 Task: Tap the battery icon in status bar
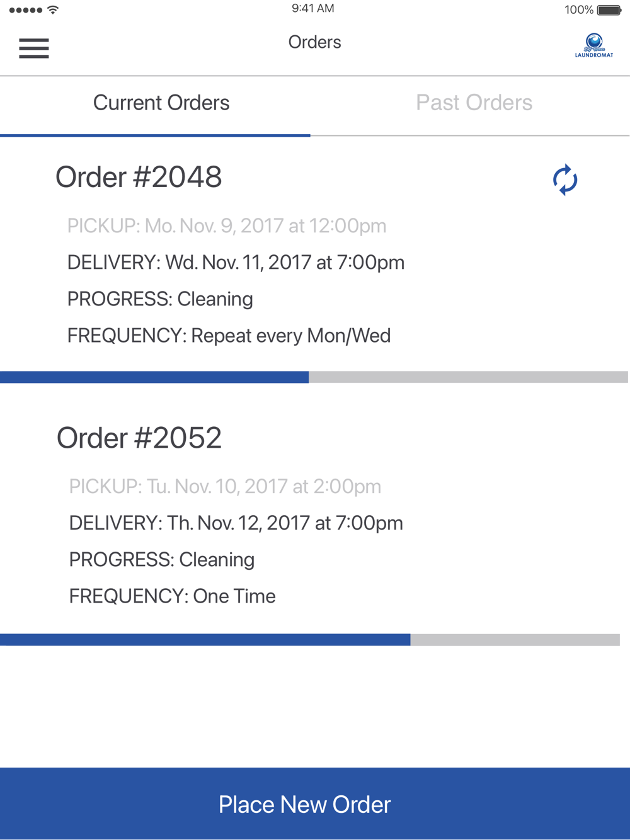coord(609,10)
